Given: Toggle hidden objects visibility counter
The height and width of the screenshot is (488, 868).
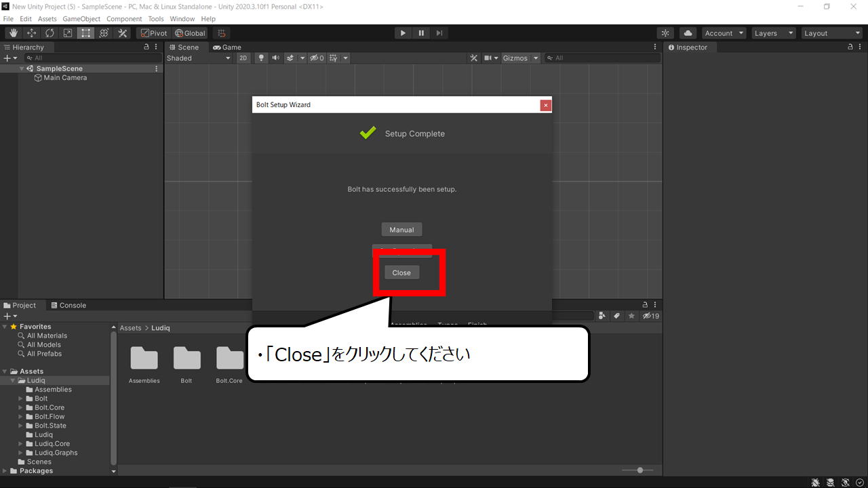Looking at the screenshot, I should 317,58.
